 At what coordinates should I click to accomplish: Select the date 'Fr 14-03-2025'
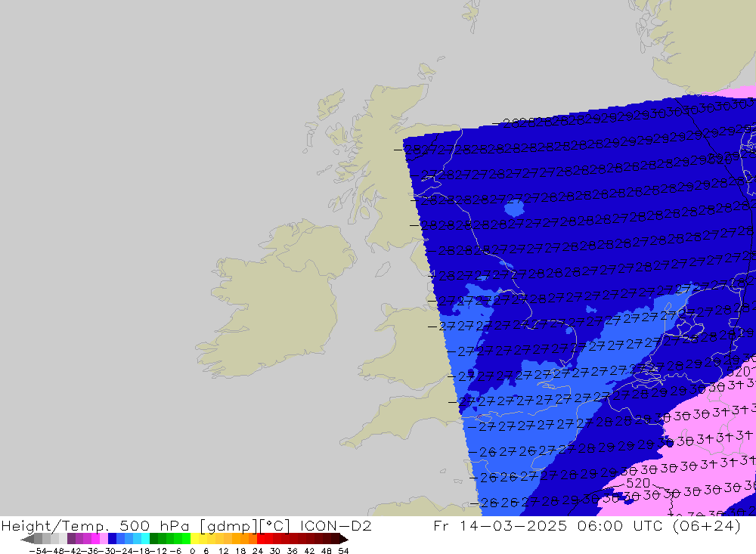pyautogui.click(x=500, y=525)
